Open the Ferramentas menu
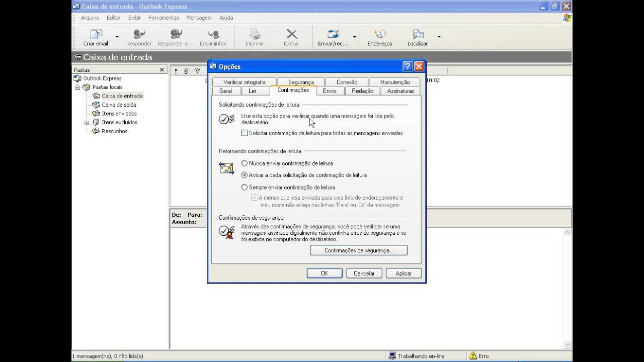644x362 pixels. coord(164,18)
